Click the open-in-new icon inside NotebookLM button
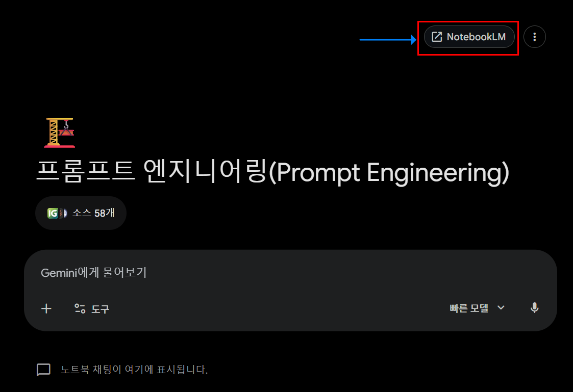The height and width of the screenshot is (392, 573). [x=437, y=37]
